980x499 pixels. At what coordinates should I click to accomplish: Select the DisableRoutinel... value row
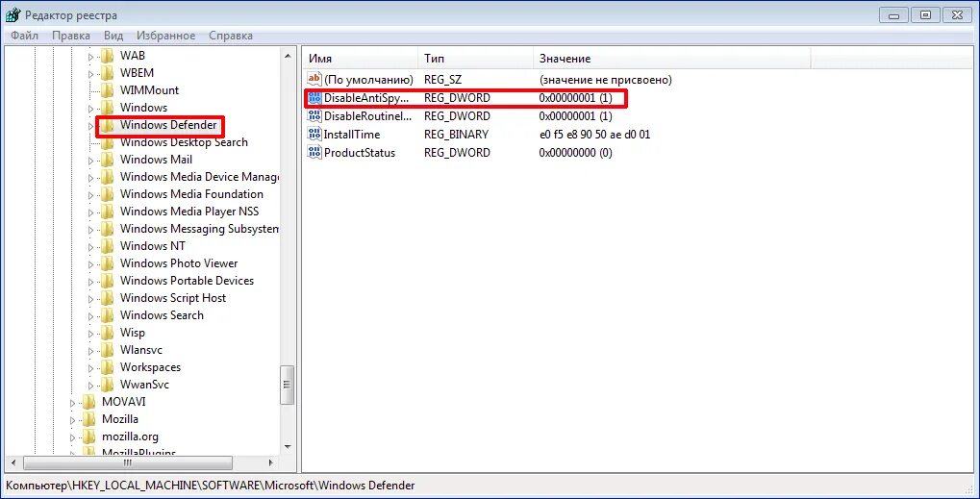tap(460, 116)
